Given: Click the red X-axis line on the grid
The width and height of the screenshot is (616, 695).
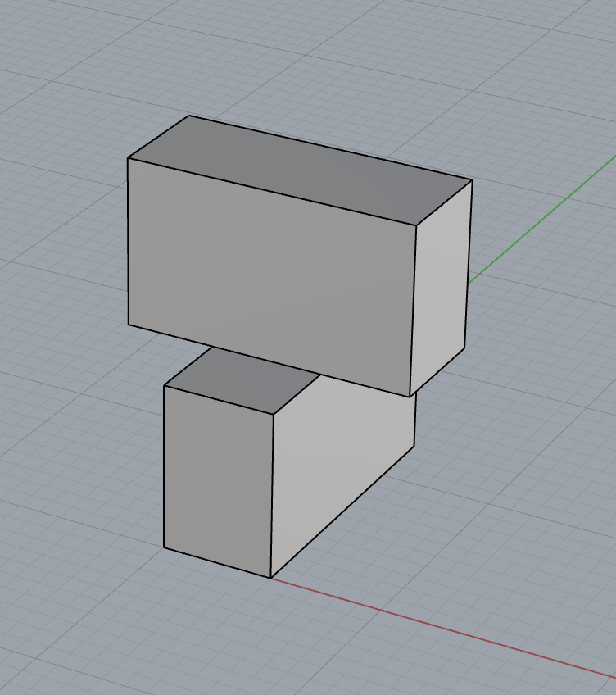Looking at the screenshot, I should click(443, 628).
